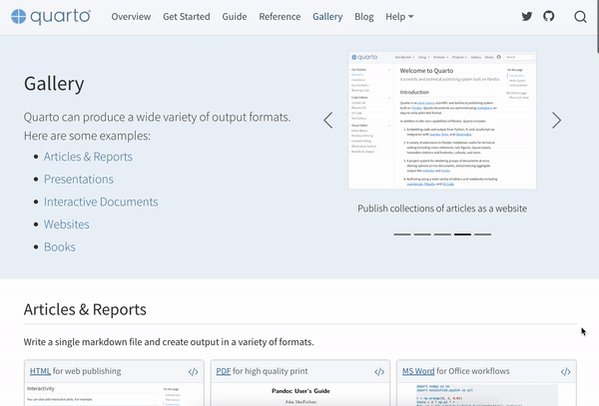
Task: Open the Reference nav item
Action: 280,17
